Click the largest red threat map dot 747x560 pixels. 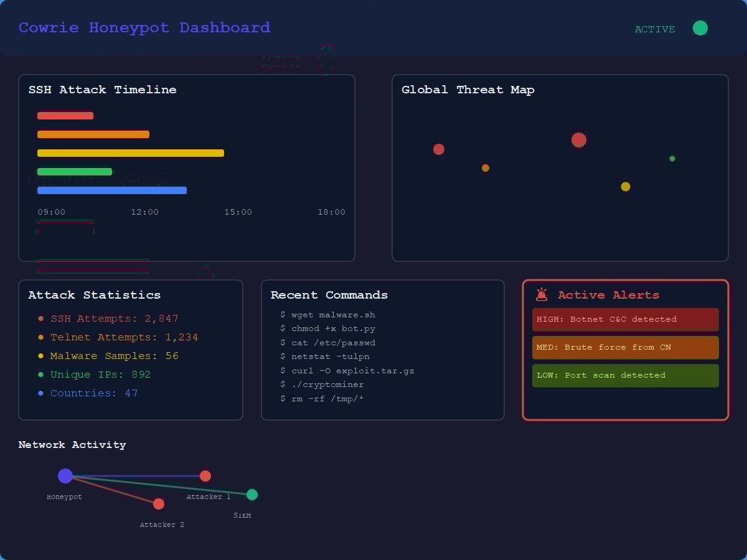tap(579, 140)
